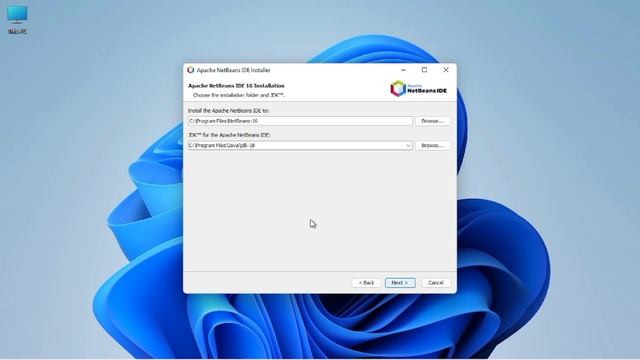This screenshot has width=640, height=360.
Task: Click 'Apache NetBeans IDE 16 Installation' heading
Action: tap(236, 86)
